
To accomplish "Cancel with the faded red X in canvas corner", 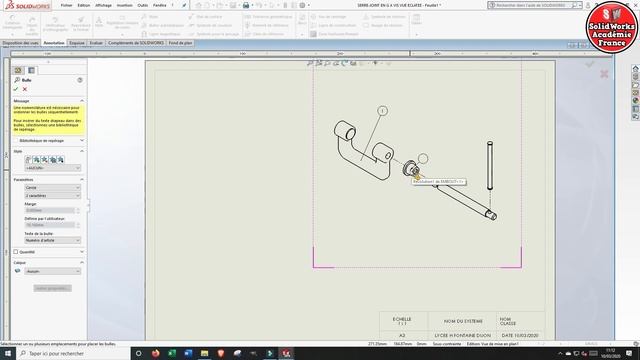I will pos(604,74).
